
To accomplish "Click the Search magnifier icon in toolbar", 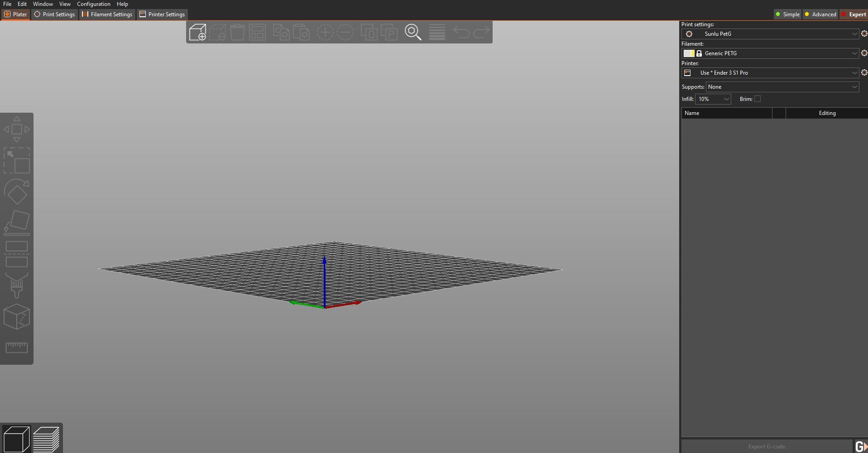I will coord(413,32).
